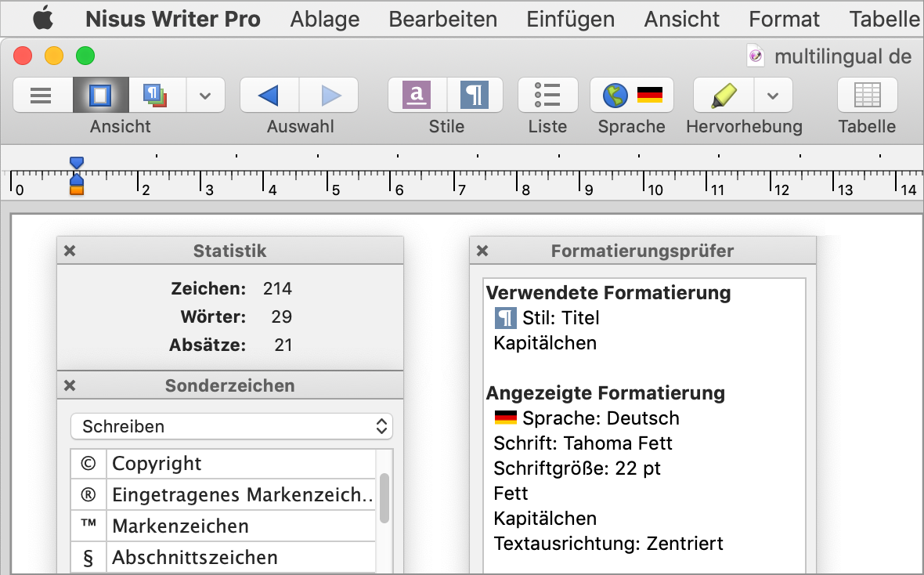924x575 pixels.
Task: Click the Formatierungsprüfer palette title
Action: [x=642, y=251]
